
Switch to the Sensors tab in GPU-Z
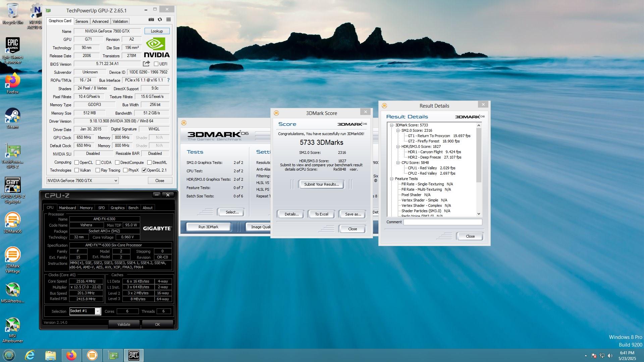[82, 21]
